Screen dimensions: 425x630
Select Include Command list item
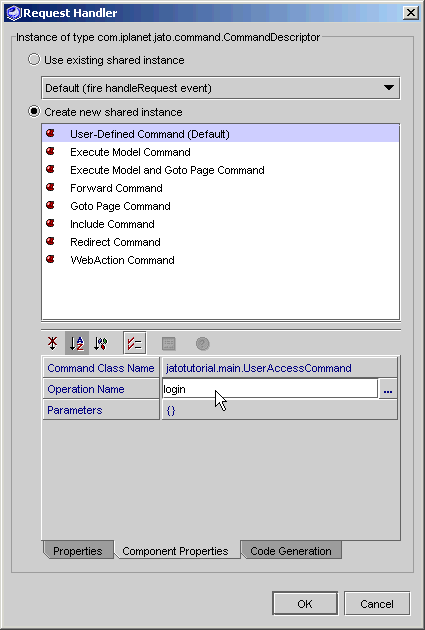pyautogui.click(x=221, y=224)
